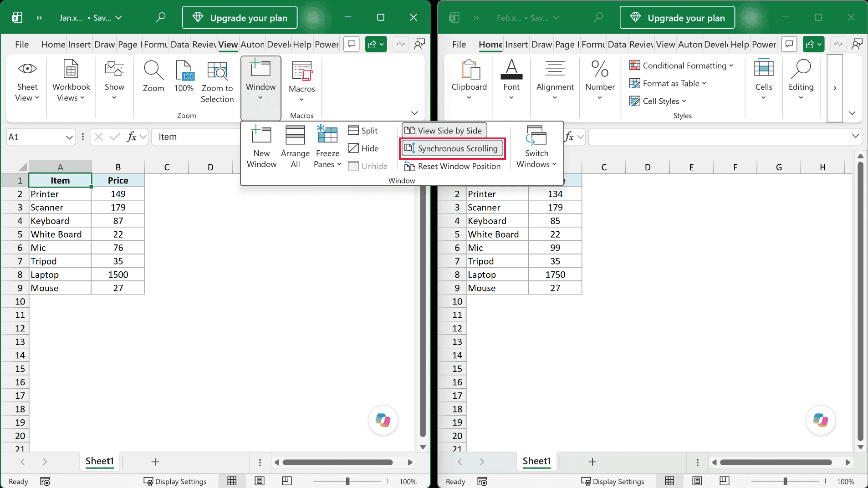The image size is (868, 488).
Task: Click Display Settings in Jan status bar
Action: click(x=175, y=481)
